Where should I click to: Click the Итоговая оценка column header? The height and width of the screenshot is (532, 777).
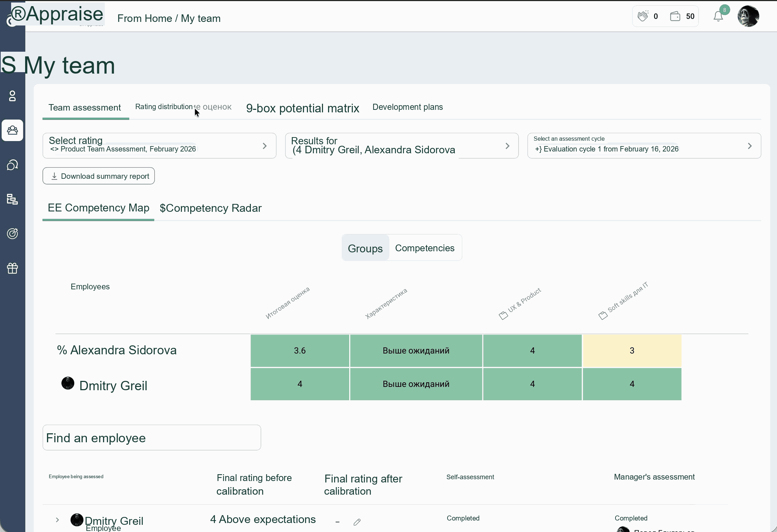287,303
